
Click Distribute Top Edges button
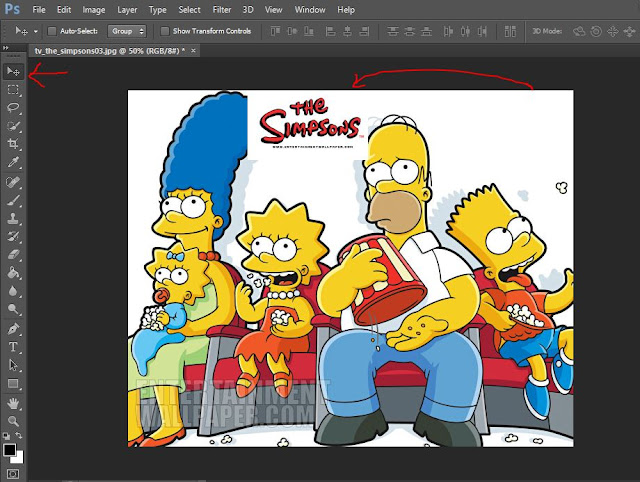tap(393, 31)
